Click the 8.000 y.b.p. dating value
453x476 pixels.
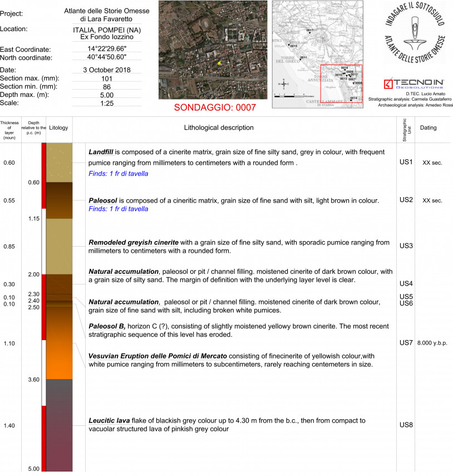432,343
